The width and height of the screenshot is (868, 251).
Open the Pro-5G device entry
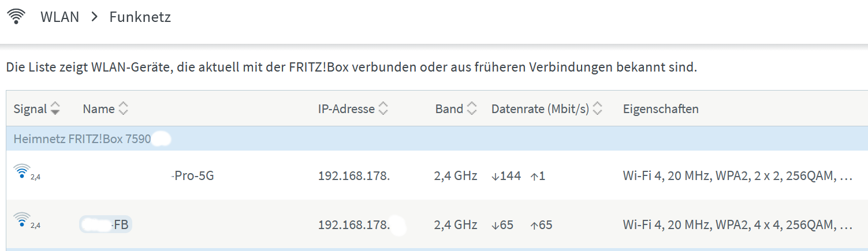point(193,175)
